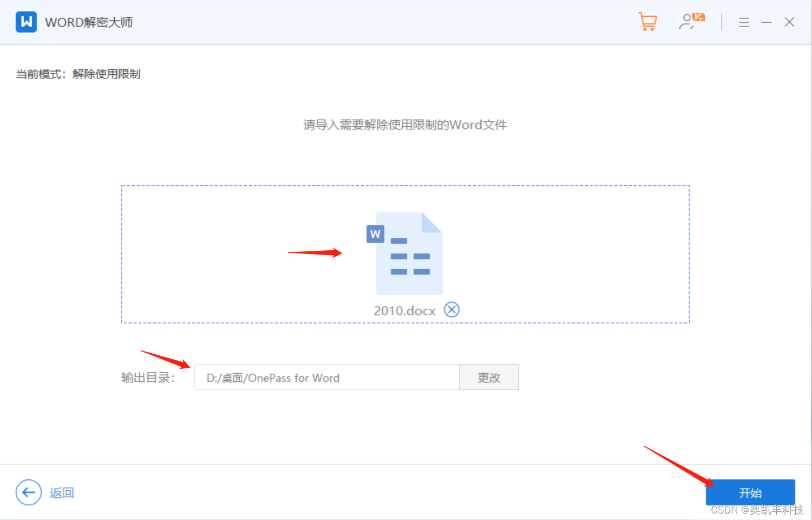Click the 开始 start button

tap(750, 492)
